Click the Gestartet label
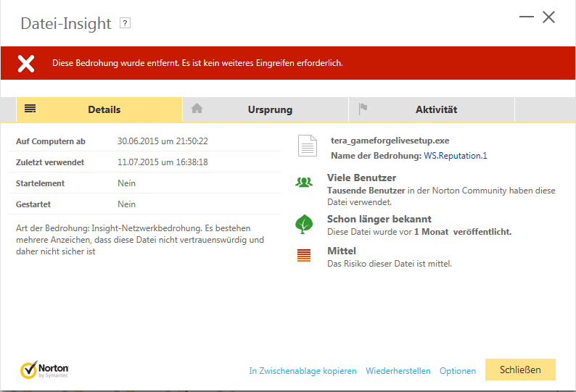Image resolution: width=576 pixels, height=392 pixels. pos(33,204)
